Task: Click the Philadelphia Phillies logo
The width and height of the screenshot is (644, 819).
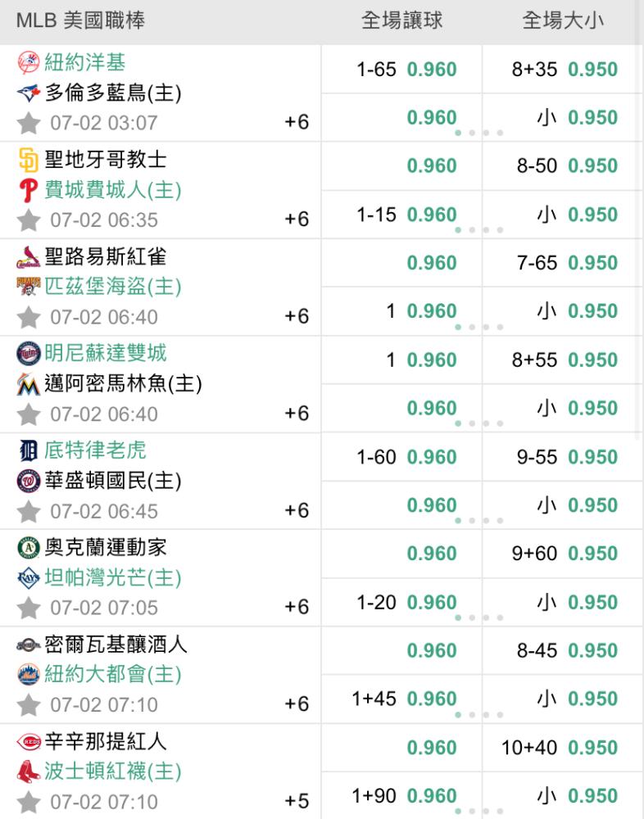Action: click(28, 190)
